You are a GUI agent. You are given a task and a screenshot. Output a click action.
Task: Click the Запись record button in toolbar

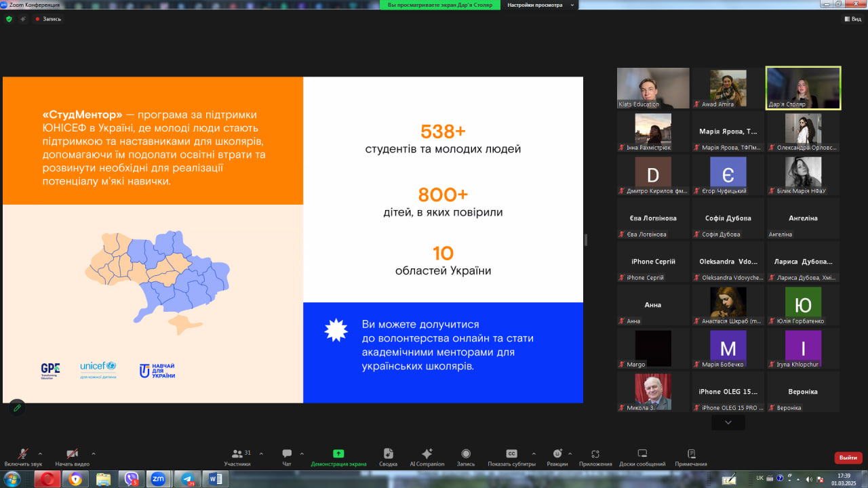point(466,457)
